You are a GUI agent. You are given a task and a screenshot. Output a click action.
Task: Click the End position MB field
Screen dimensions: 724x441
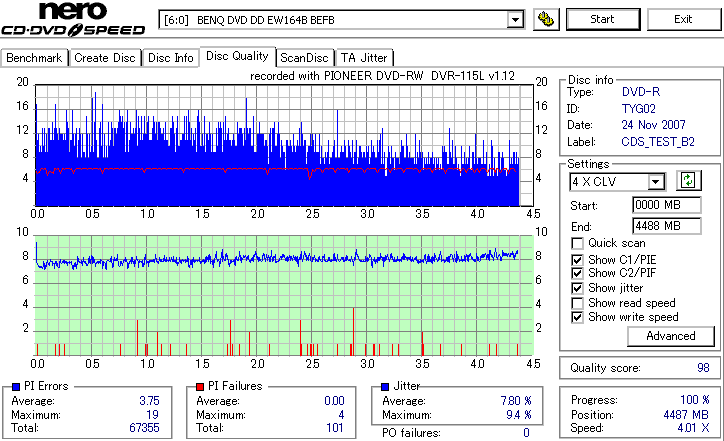[x=666, y=226]
